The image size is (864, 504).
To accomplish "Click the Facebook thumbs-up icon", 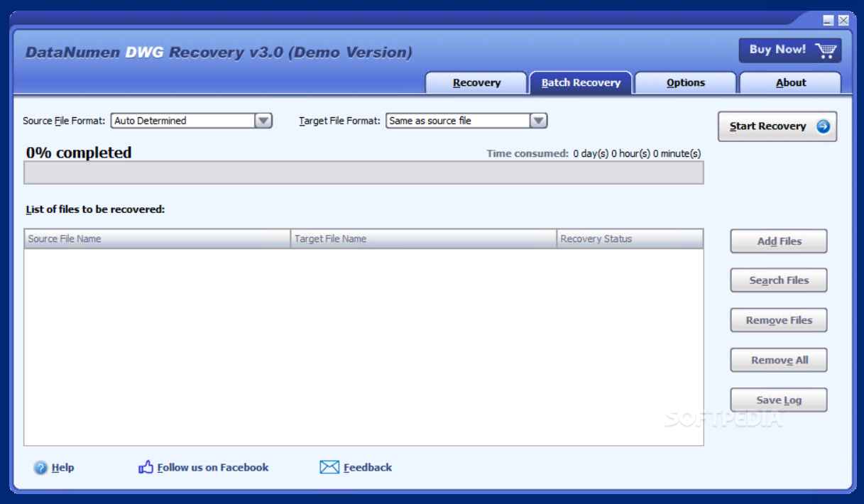I will [146, 467].
